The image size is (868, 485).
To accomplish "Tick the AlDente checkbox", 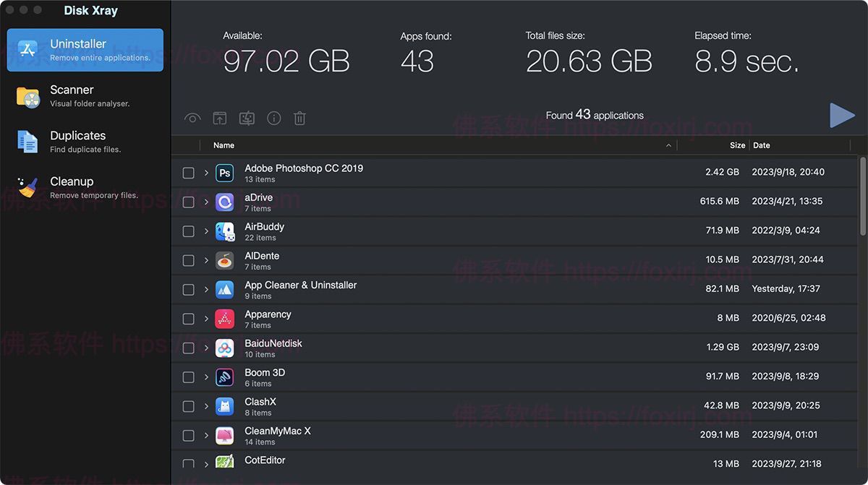I will point(188,260).
